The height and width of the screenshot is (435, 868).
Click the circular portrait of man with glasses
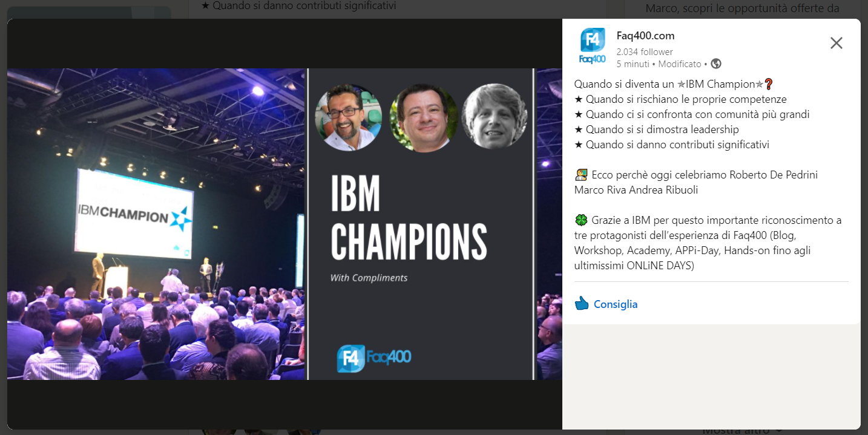tap(349, 117)
